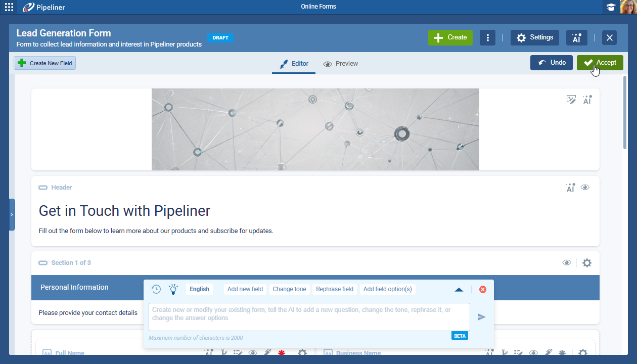Click the Accept button

tap(600, 63)
